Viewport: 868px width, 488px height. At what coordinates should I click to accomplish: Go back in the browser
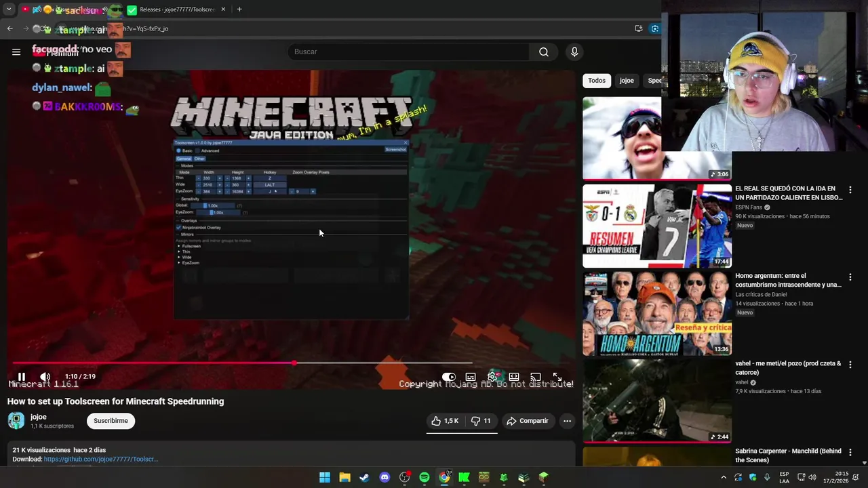[x=10, y=28]
